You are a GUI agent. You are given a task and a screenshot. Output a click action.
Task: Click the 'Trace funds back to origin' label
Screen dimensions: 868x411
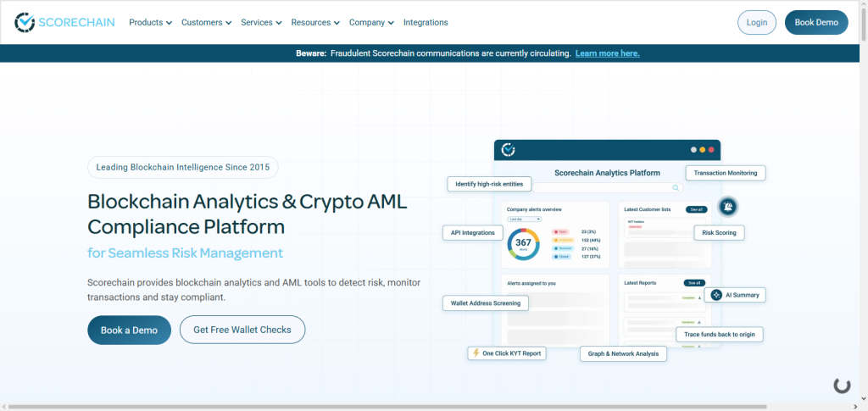click(720, 334)
